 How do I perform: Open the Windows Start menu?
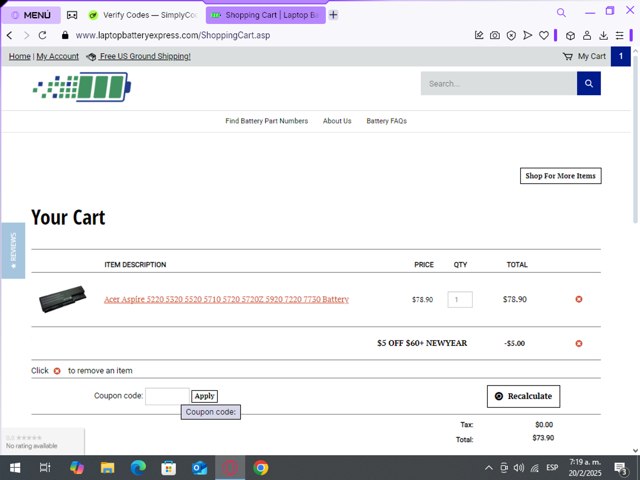tap(15, 468)
